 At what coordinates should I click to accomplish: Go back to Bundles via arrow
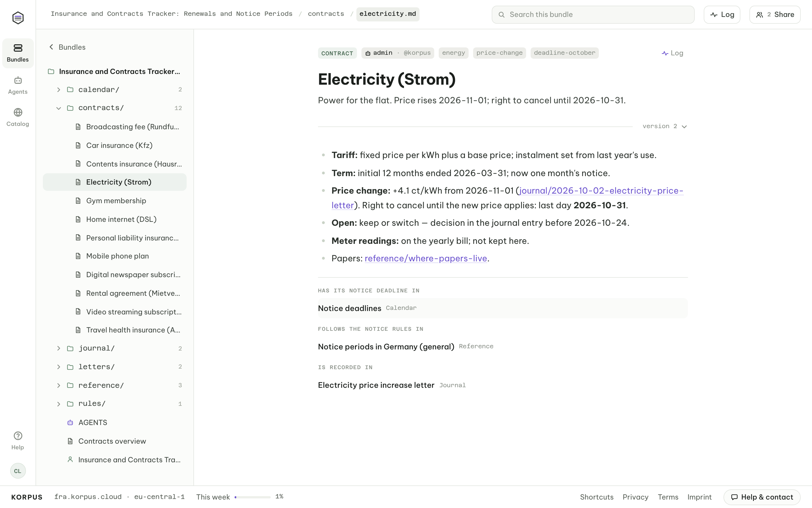(67, 47)
